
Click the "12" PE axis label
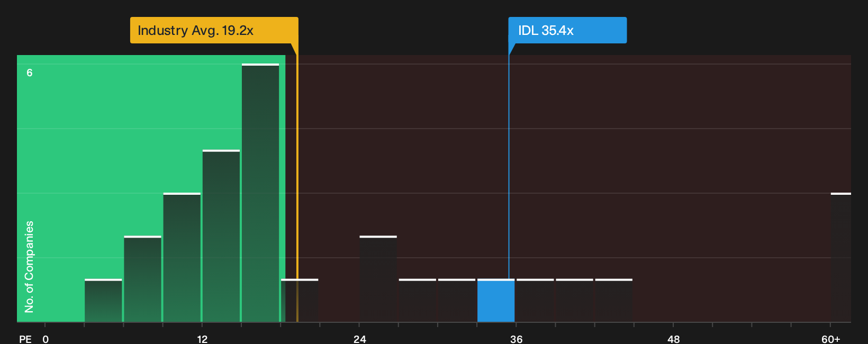202,339
